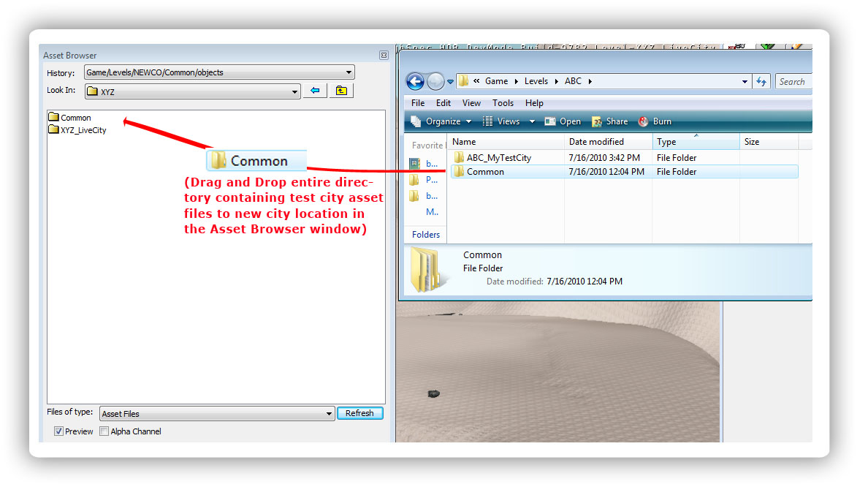The image size is (868, 487).
Task: Select the Common folder in Asset Browser
Action: [x=69, y=118]
